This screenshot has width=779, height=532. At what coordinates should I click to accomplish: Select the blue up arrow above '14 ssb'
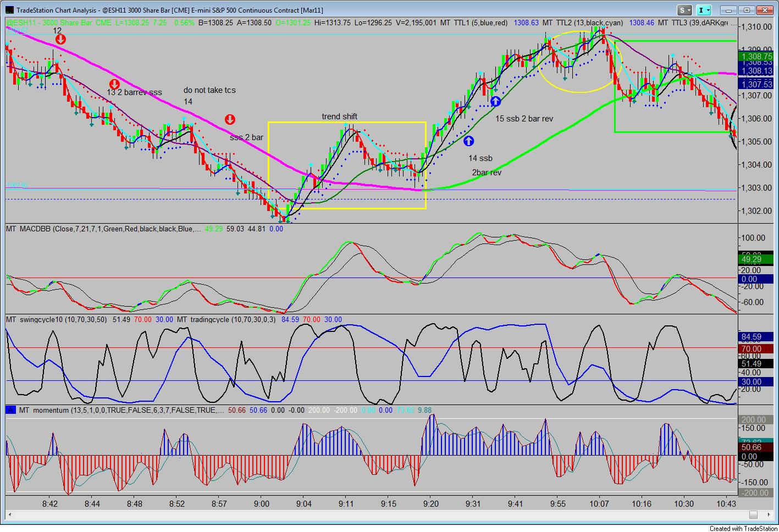pyautogui.click(x=468, y=141)
